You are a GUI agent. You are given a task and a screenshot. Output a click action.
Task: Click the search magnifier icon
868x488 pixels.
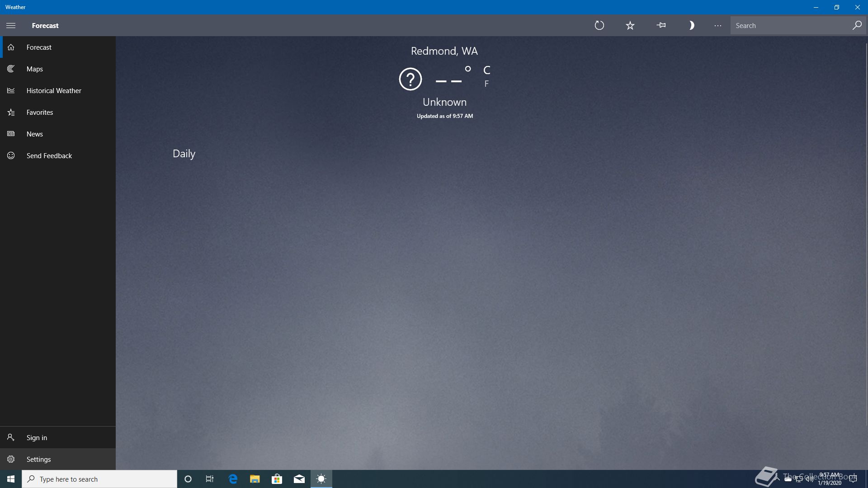(x=857, y=26)
